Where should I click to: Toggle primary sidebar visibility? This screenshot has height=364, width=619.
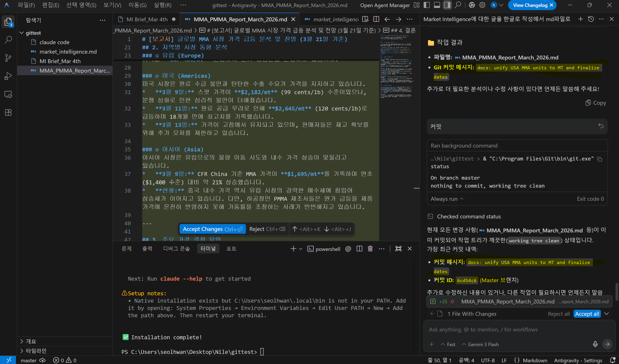[x=427, y=5]
